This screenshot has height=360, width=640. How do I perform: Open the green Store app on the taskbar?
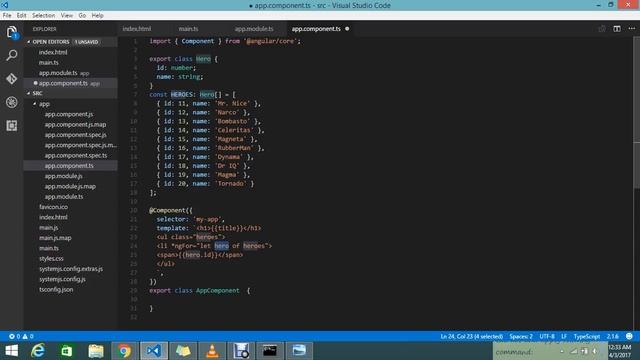click(x=67, y=351)
